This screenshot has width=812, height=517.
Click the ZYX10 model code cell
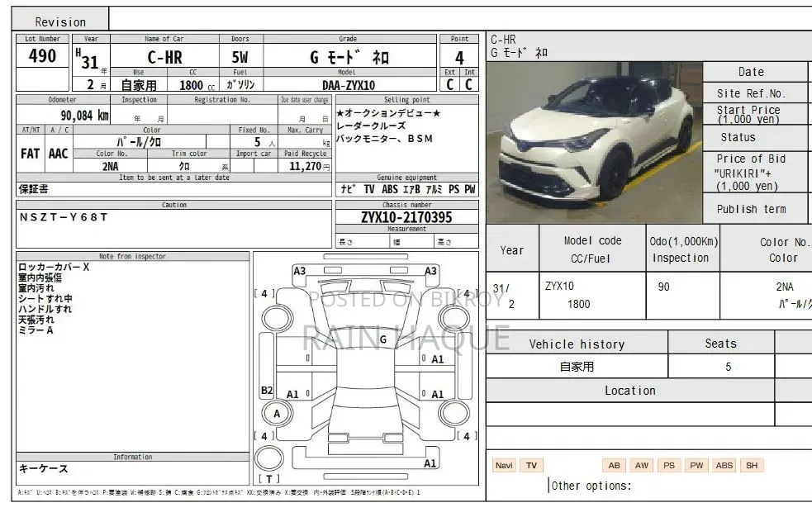tap(559, 286)
